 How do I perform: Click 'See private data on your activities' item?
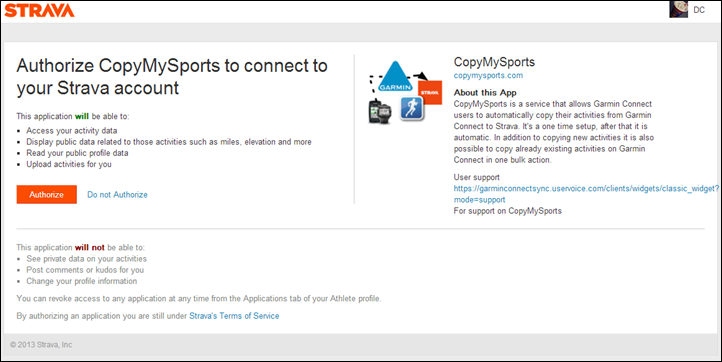pos(87,259)
